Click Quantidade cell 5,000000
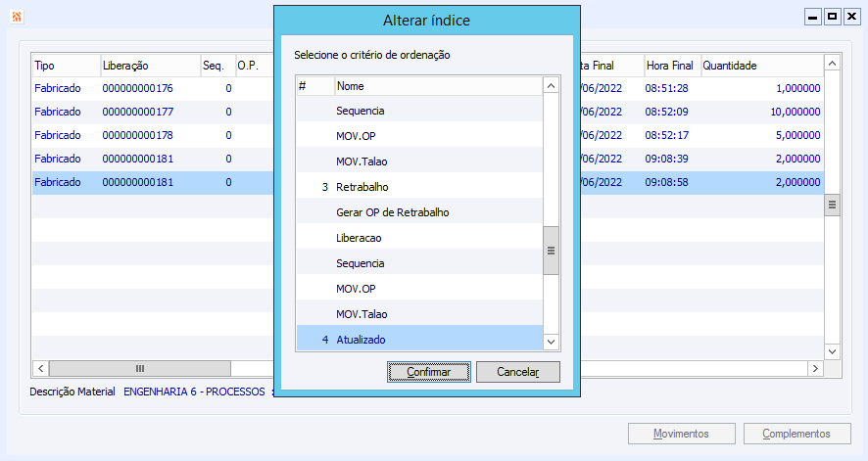The image size is (868, 461). (x=797, y=135)
